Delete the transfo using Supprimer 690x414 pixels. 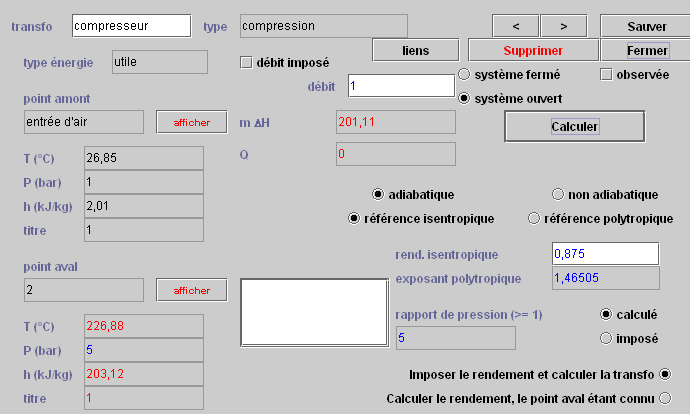click(x=533, y=50)
